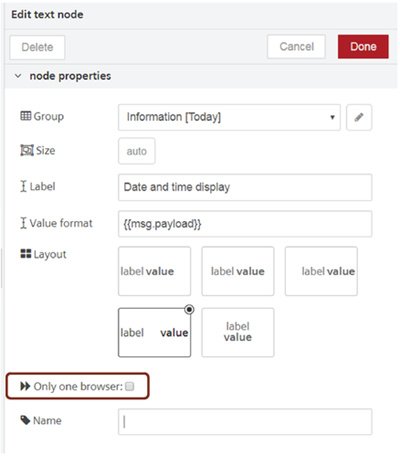Select the left-aligned label value layout
Viewport: 400px width, 456px height.
coord(154,271)
